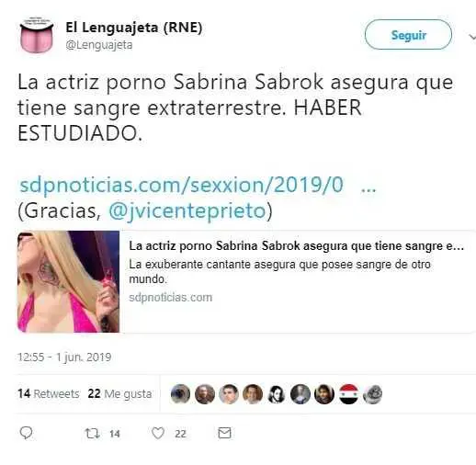Viewport: 476px width, 465px height.
Task: Open first liker's round avatar
Action: coord(180,393)
